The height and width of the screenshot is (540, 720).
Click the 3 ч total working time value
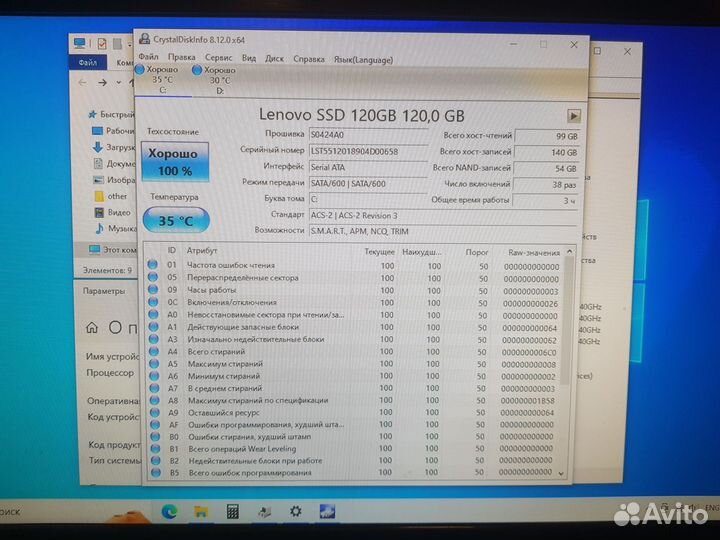[x=545, y=201]
